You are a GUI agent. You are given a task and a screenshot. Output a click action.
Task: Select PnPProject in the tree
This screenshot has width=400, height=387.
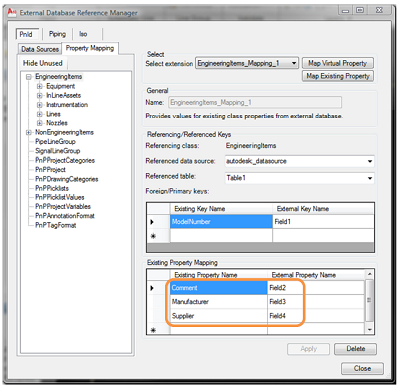(x=50, y=170)
